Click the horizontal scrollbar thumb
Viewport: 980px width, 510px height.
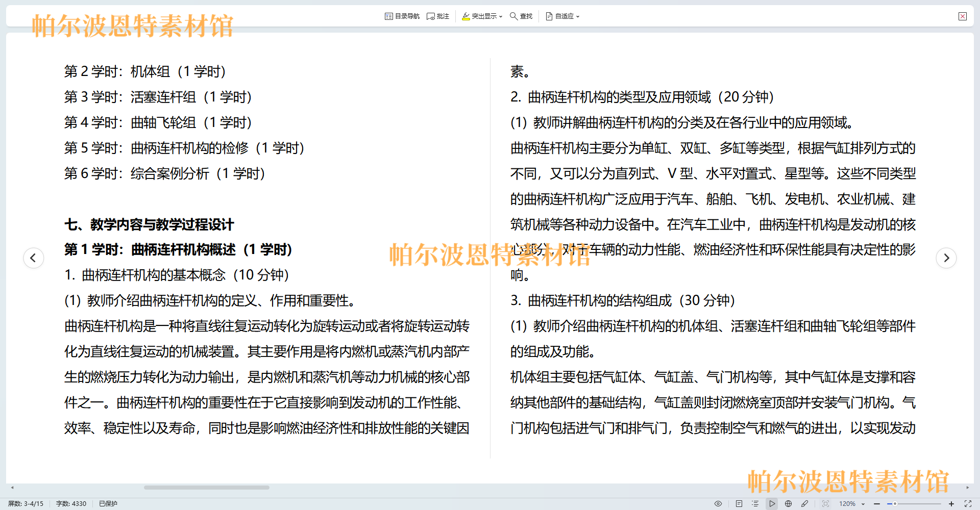coord(207,488)
